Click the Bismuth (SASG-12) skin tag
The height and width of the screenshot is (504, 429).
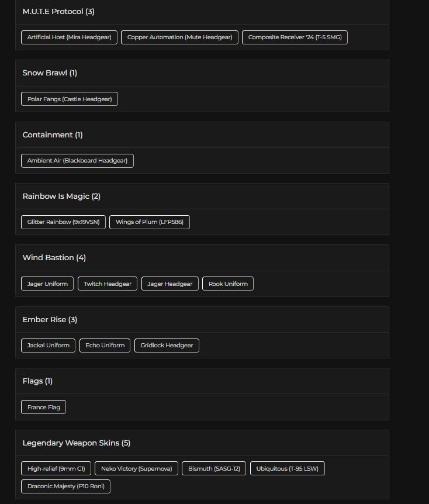coord(214,469)
